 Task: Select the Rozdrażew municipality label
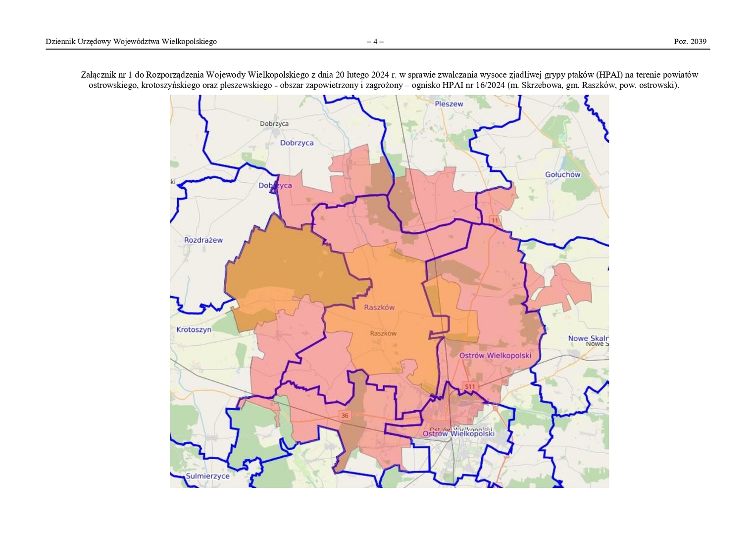tap(203, 240)
